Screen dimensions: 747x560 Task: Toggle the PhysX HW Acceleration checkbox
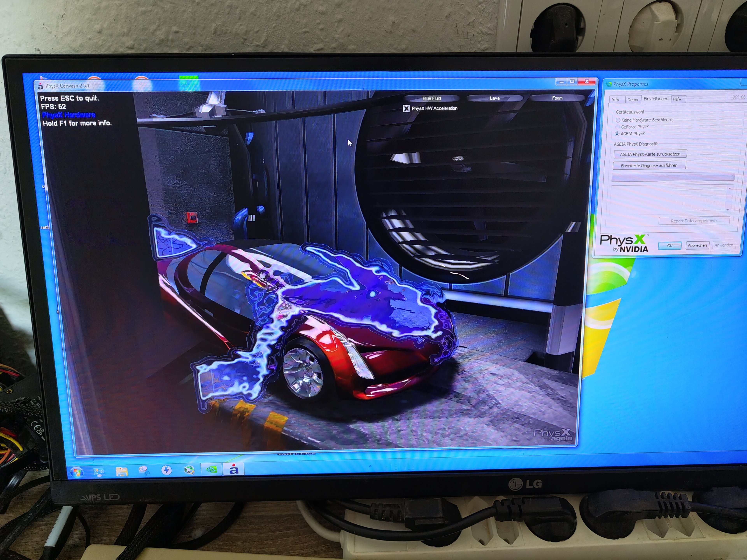[x=406, y=108]
